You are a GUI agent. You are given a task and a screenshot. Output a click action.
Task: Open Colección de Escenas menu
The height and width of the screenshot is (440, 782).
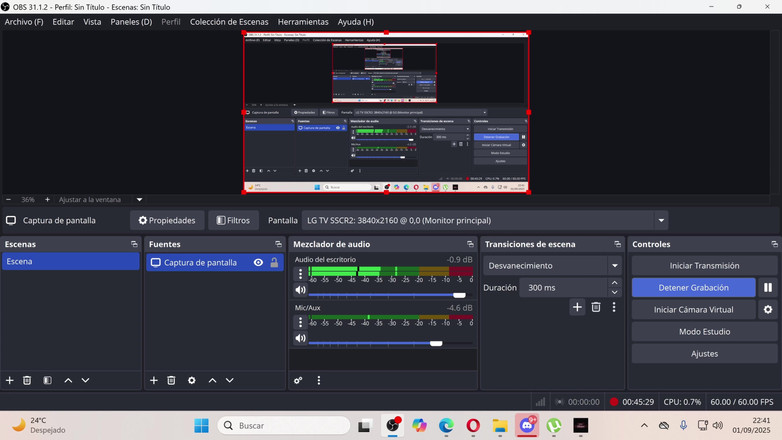click(229, 22)
